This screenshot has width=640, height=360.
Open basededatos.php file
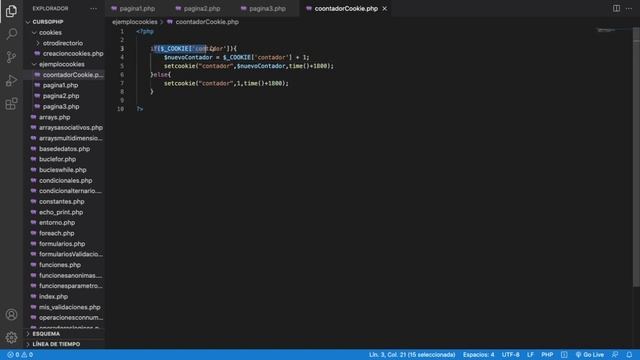click(x=64, y=149)
